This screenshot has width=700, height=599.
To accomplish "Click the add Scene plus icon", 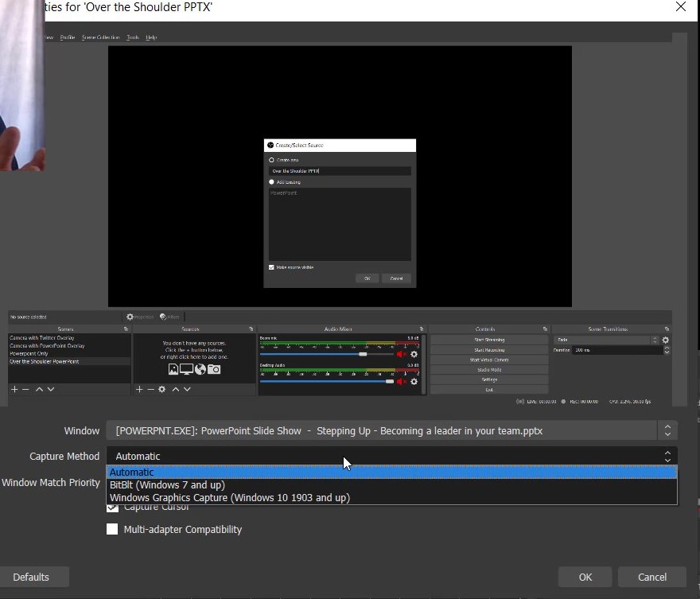I will pos(14,388).
